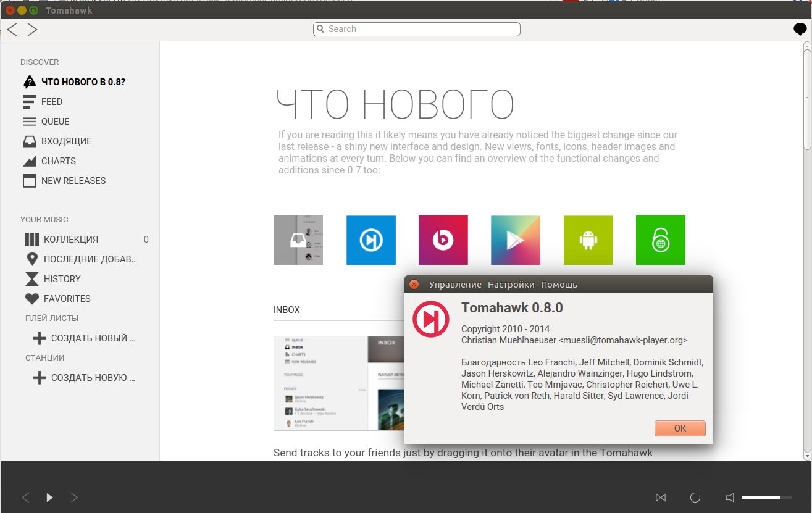Select the Google Play Music tile

[516, 240]
